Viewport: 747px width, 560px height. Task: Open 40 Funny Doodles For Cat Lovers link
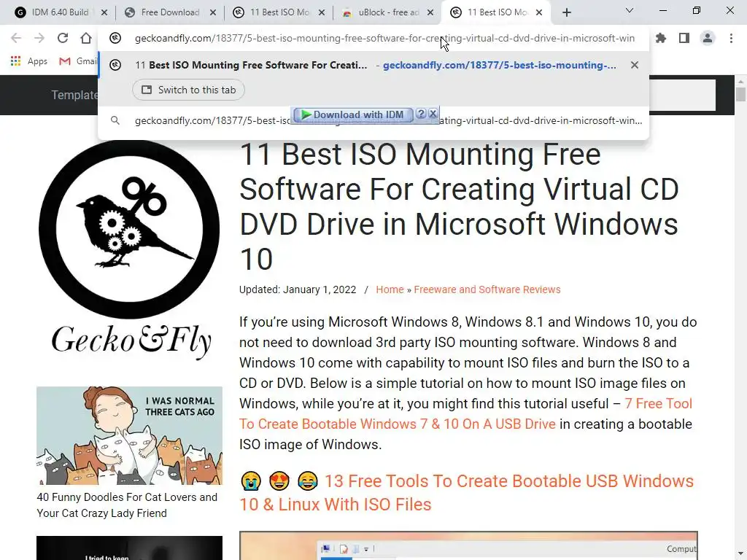127,505
